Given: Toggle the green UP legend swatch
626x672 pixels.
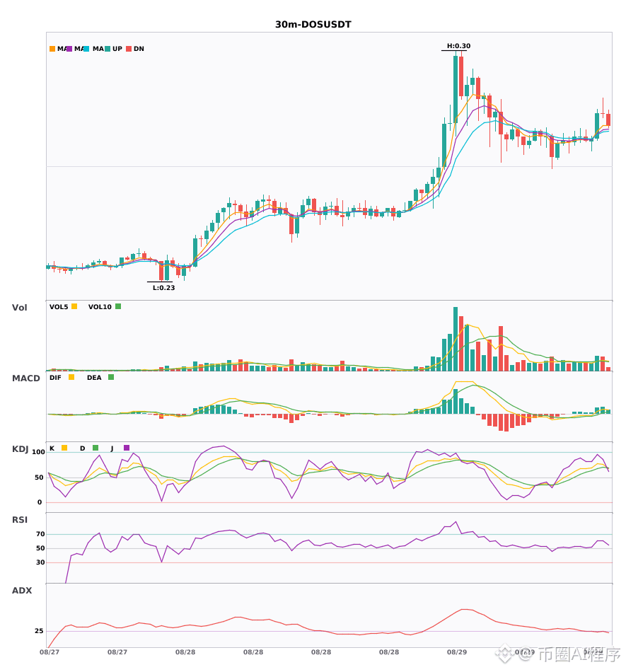Looking at the screenshot, I should (108, 49).
